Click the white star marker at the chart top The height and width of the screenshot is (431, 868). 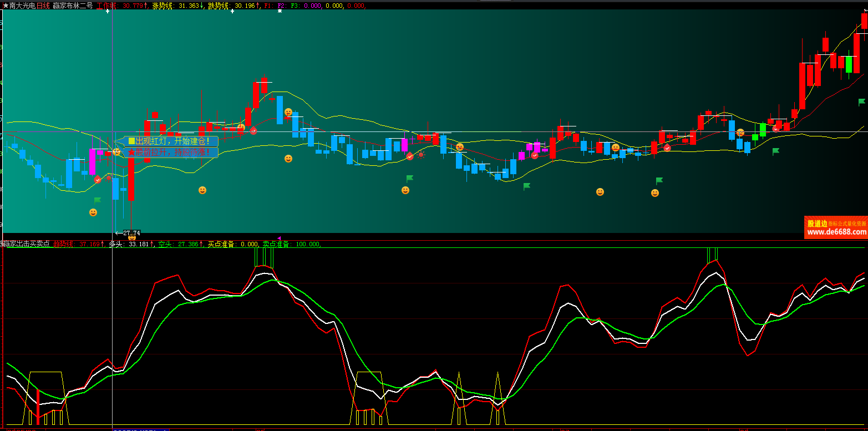click(280, 11)
